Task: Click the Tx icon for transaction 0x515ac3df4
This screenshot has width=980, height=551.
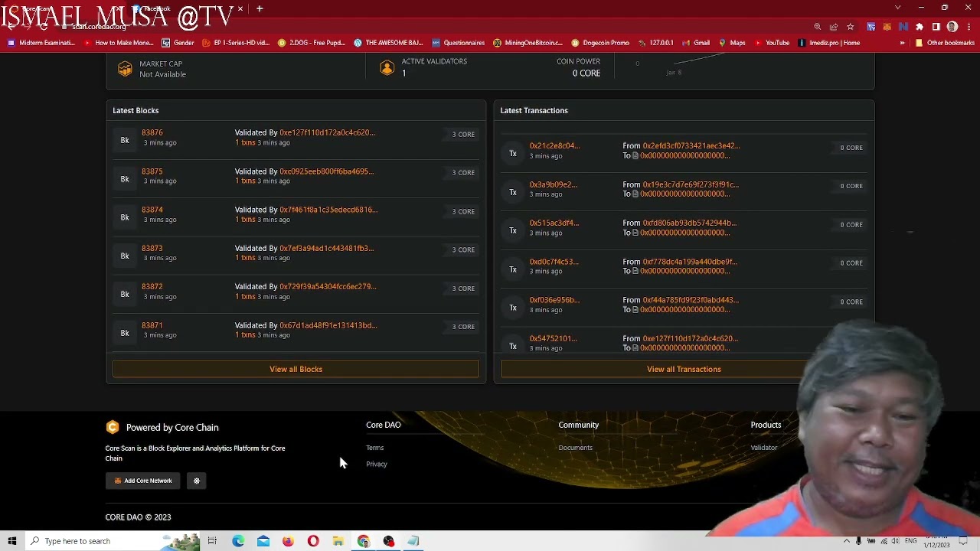Action: 513,230
